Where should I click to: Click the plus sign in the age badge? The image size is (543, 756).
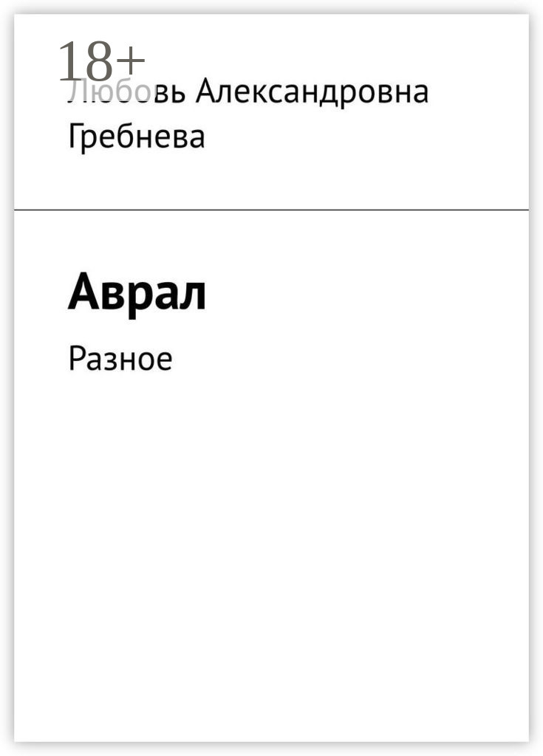pyautogui.click(x=130, y=61)
